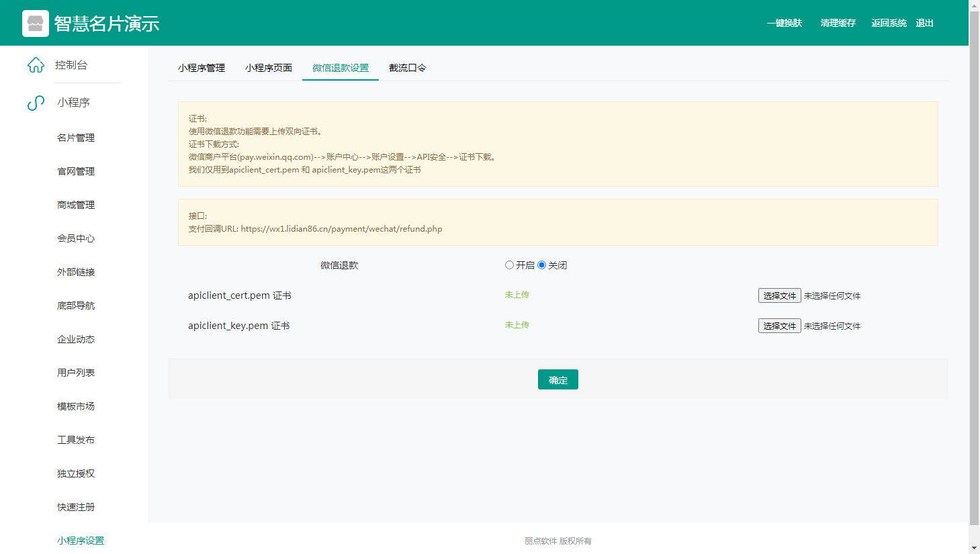Viewport: 980px width, 554px height.
Task: Click the 微信退款 label
Action: (x=339, y=265)
